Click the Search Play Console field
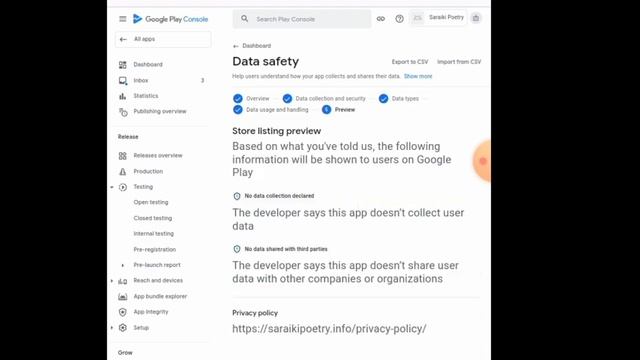The image size is (640, 360). pos(302,19)
